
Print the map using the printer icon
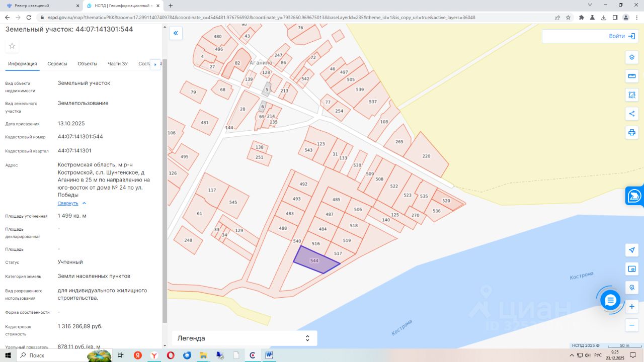[632, 133]
